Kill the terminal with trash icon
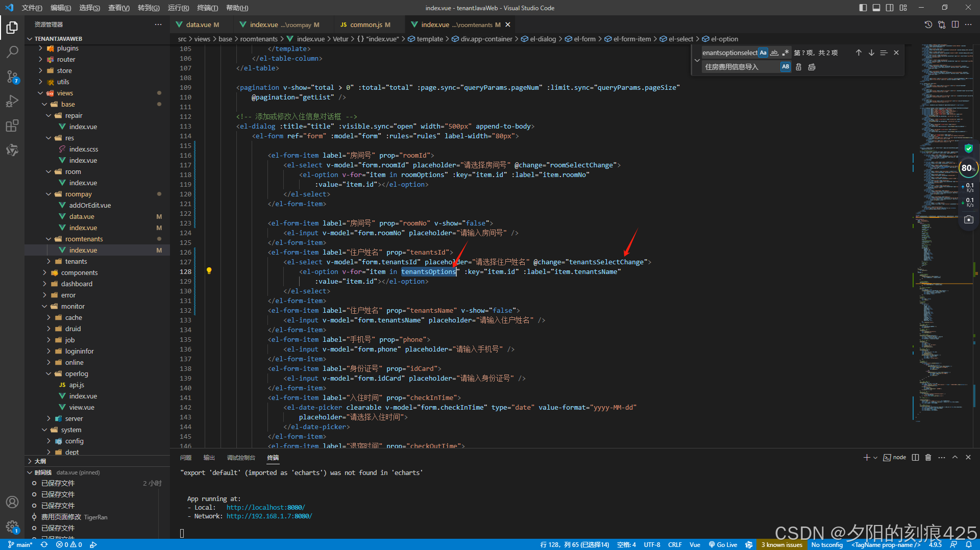The height and width of the screenshot is (550, 980). [928, 457]
